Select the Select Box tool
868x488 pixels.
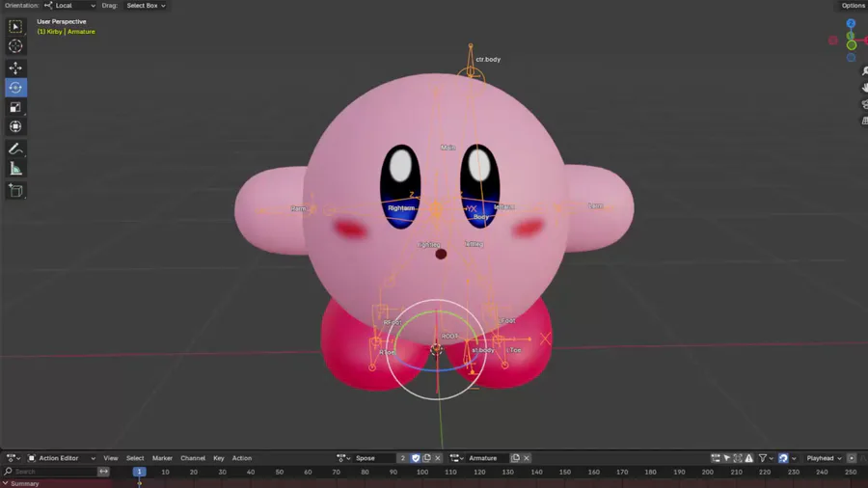pyautogui.click(x=15, y=27)
